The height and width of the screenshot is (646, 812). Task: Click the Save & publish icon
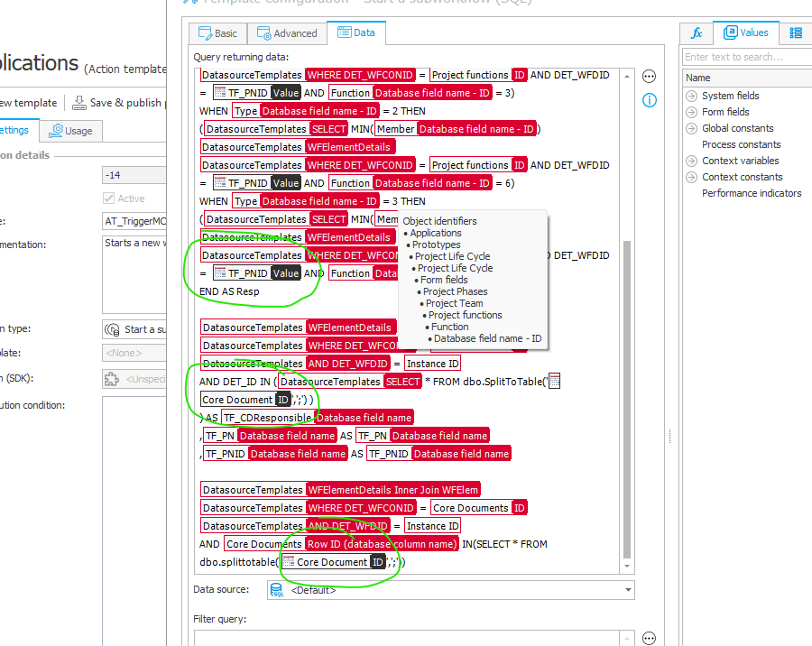point(79,103)
